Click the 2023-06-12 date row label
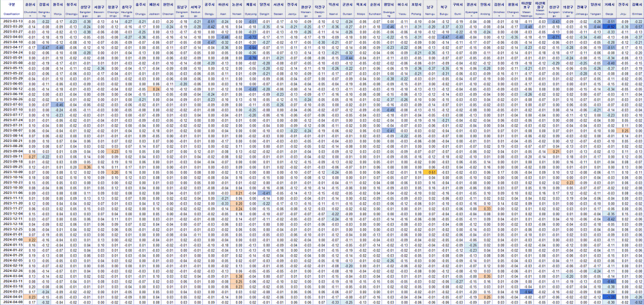 click(x=12, y=89)
